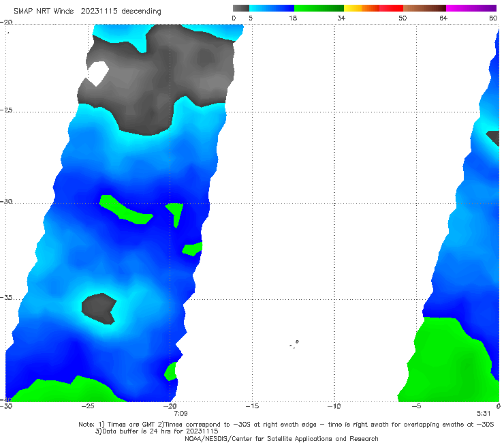The width and height of the screenshot is (504, 443).
Task: Click the title text 'SMAP NRT Winds'
Action: (44, 11)
